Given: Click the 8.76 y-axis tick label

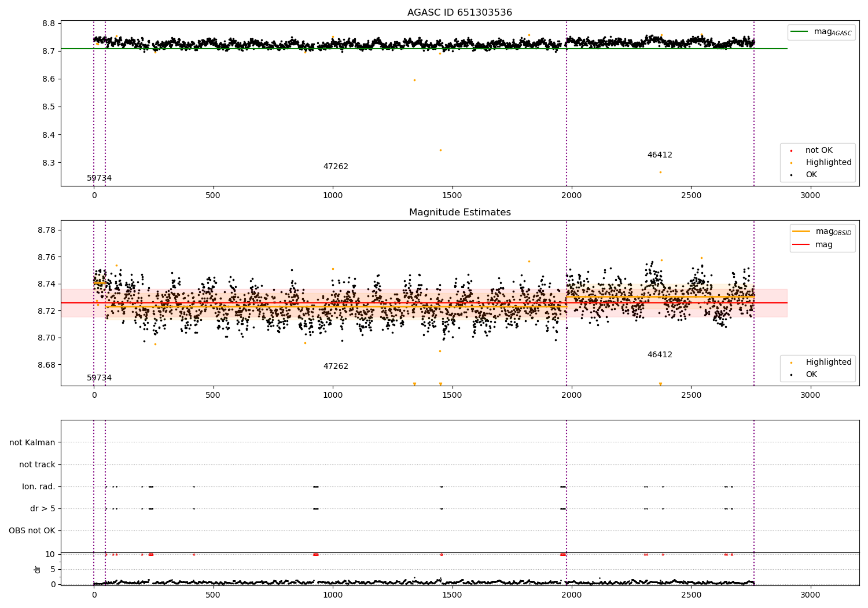Looking at the screenshot, I should tap(46, 257).
